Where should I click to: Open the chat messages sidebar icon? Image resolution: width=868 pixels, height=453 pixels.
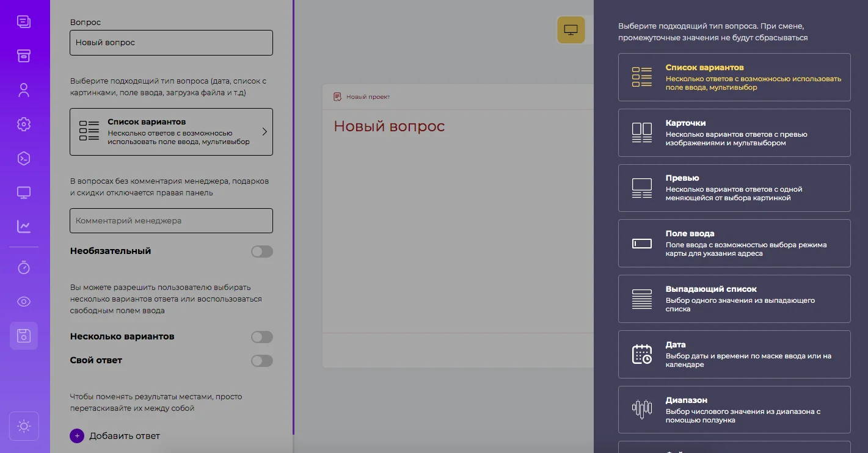coord(24,22)
